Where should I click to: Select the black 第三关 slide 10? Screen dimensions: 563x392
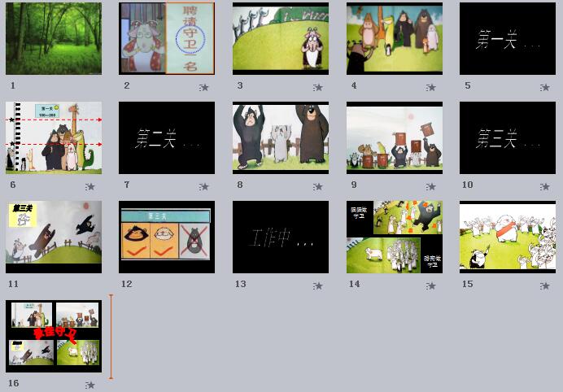click(508, 137)
